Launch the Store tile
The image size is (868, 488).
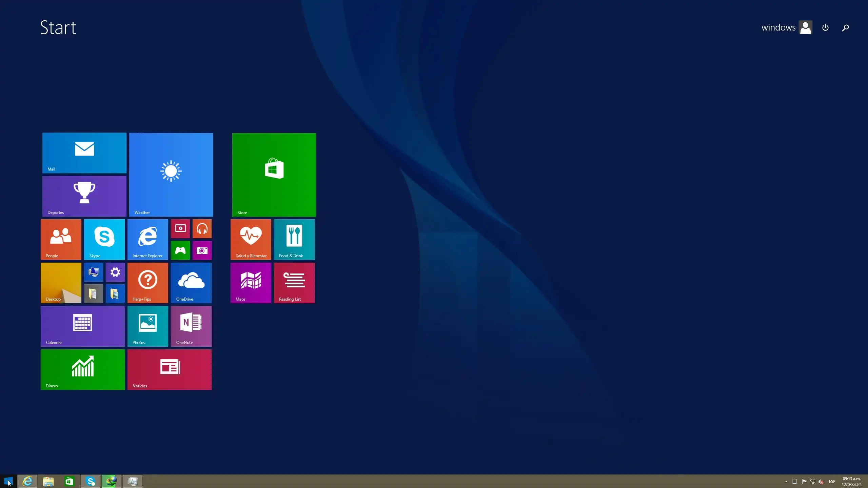tap(274, 175)
